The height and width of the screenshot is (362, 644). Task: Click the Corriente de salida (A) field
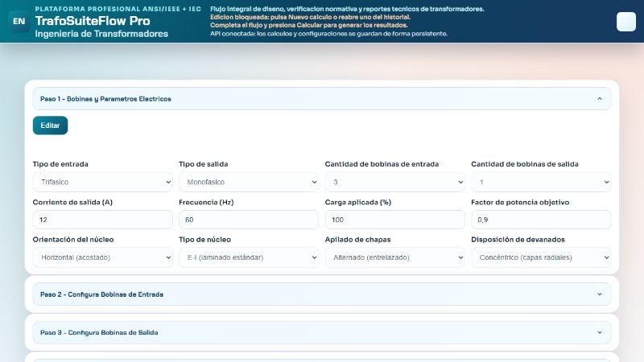103,220
